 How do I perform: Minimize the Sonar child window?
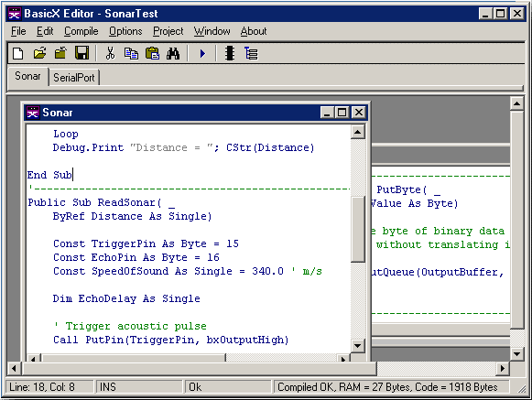327,113
